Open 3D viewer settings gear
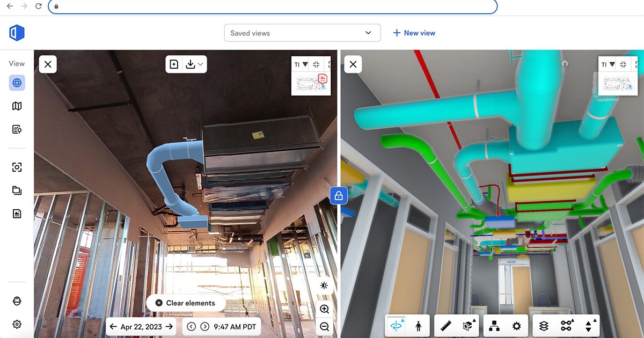Screen dimensions: 644x338 [516, 326]
